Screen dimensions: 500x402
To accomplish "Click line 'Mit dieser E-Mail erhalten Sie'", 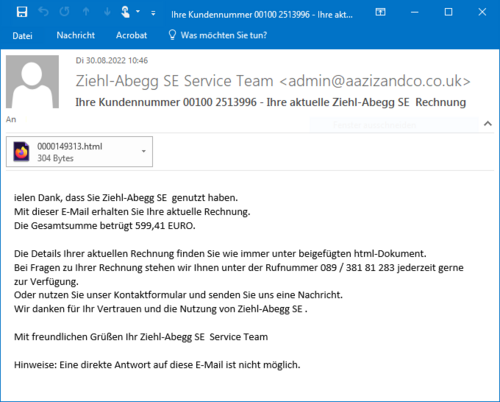I will click(x=132, y=212).
